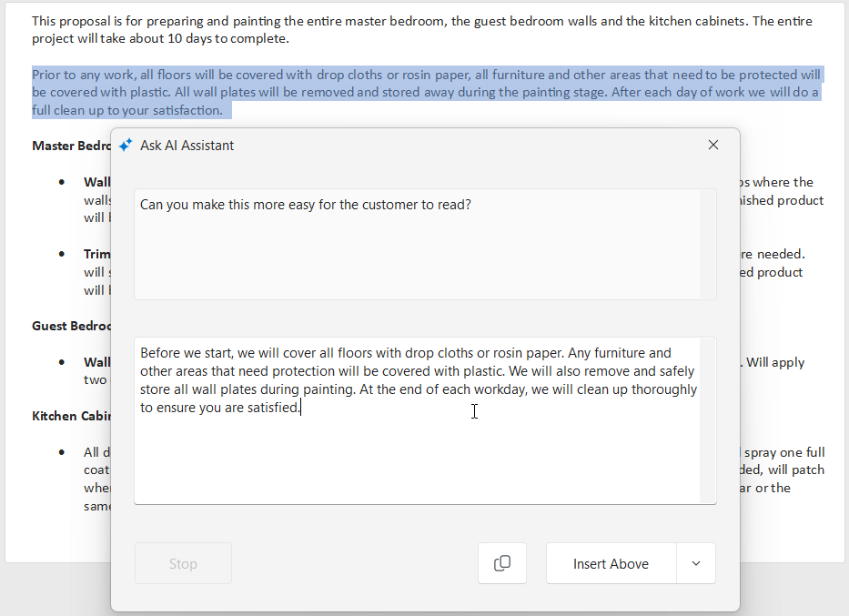This screenshot has height=616, width=849.
Task: Open the Insert Above options dropdown
Action: click(x=695, y=562)
